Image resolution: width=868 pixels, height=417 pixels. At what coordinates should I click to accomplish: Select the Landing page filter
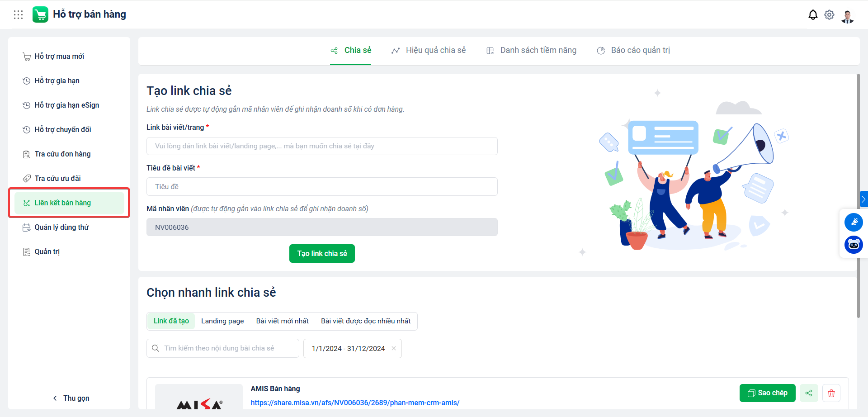pyautogui.click(x=222, y=321)
